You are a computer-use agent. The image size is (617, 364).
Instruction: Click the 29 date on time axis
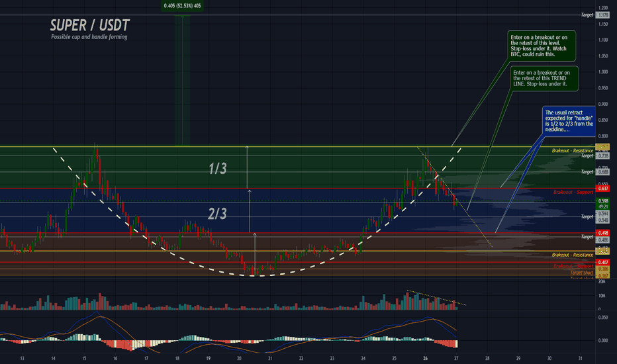tap(518, 359)
